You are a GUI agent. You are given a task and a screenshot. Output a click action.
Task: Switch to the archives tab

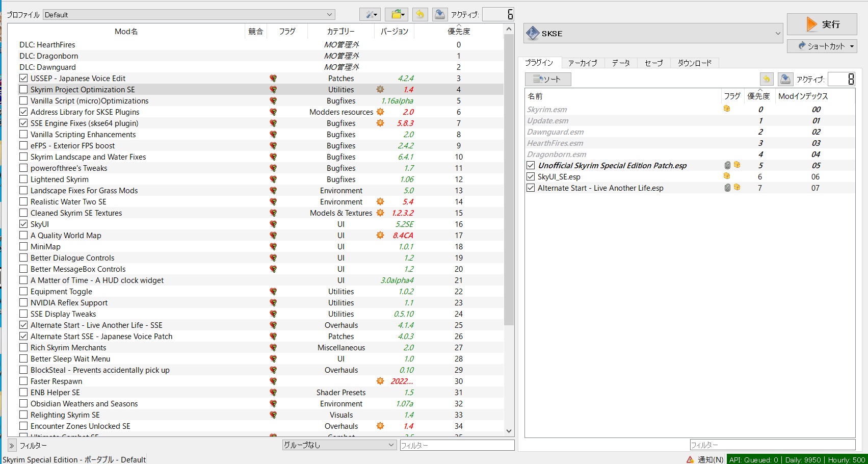click(x=583, y=63)
